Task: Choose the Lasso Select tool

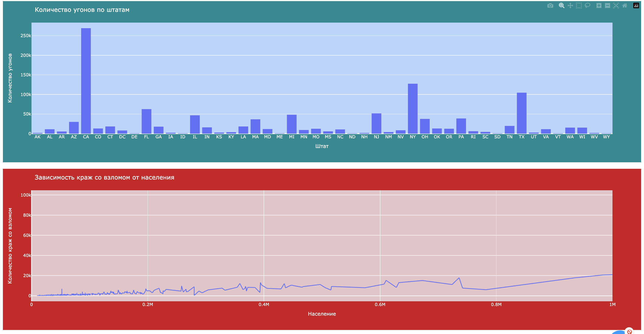Action: coord(587,6)
